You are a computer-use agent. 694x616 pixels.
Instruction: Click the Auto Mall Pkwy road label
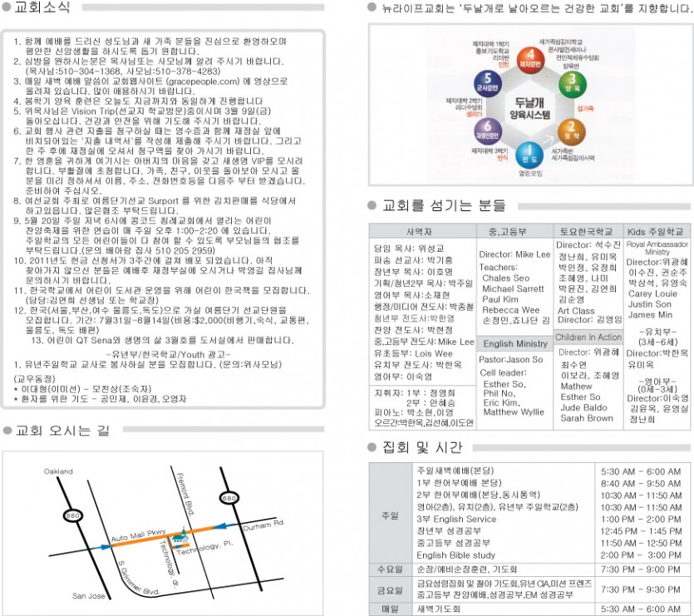138,535
